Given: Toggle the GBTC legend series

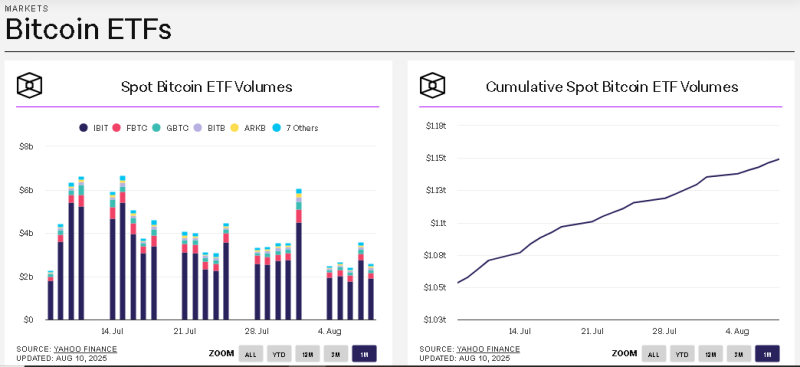Looking at the screenshot, I should (170, 128).
